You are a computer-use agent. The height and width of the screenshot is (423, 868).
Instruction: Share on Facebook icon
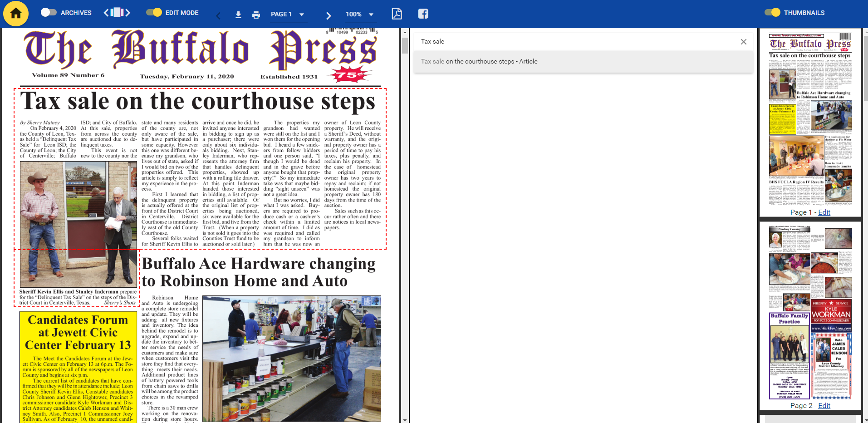click(x=423, y=14)
